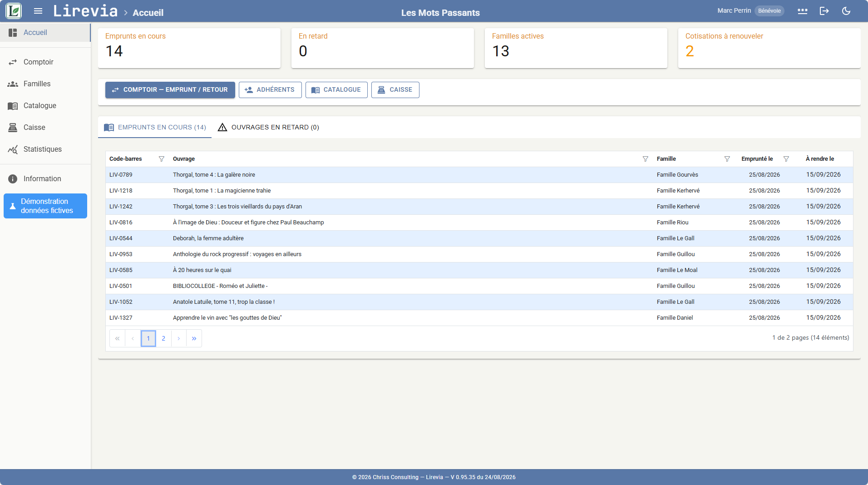Click the Adhérents button
The height and width of the screenshot is (485, 868).
pos(270,90)
